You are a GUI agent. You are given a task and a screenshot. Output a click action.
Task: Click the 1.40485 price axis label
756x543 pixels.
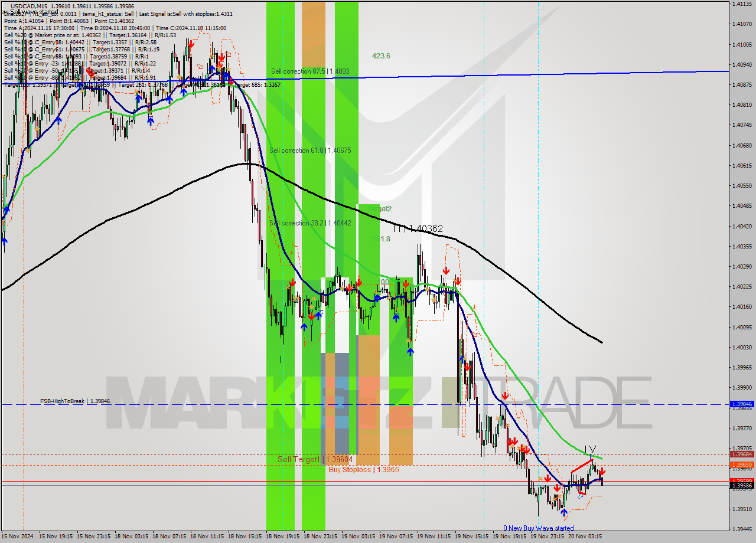(741, 206)
